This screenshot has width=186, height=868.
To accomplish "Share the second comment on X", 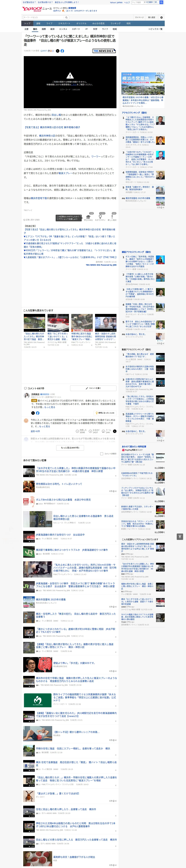I will click(114, 431).
